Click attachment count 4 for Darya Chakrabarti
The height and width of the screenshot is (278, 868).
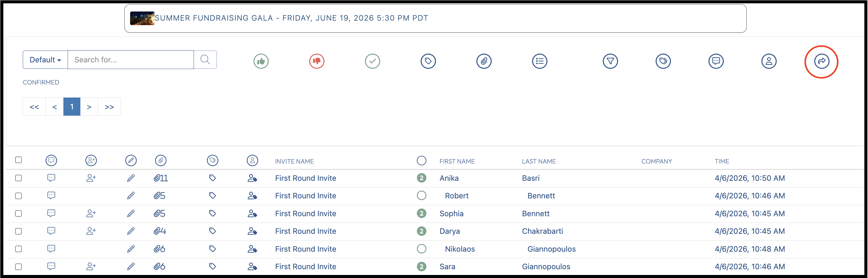160,231
